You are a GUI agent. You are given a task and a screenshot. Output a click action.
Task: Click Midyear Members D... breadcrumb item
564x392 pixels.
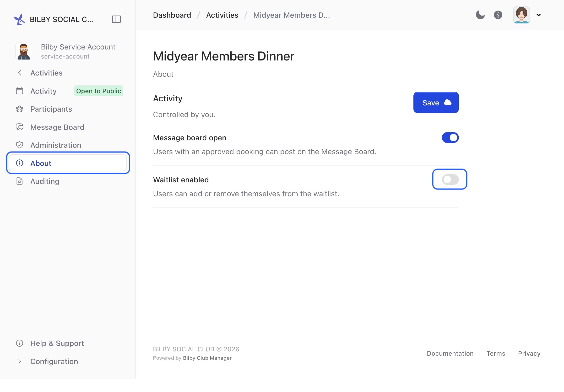292,15
